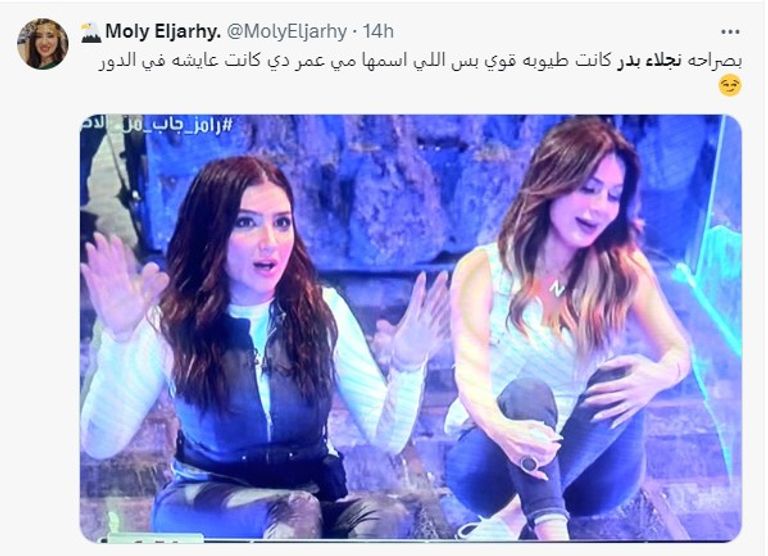
Task: Click the N pendant necklace in the photo
Action: pyautogui.click(x=556, y=288)
